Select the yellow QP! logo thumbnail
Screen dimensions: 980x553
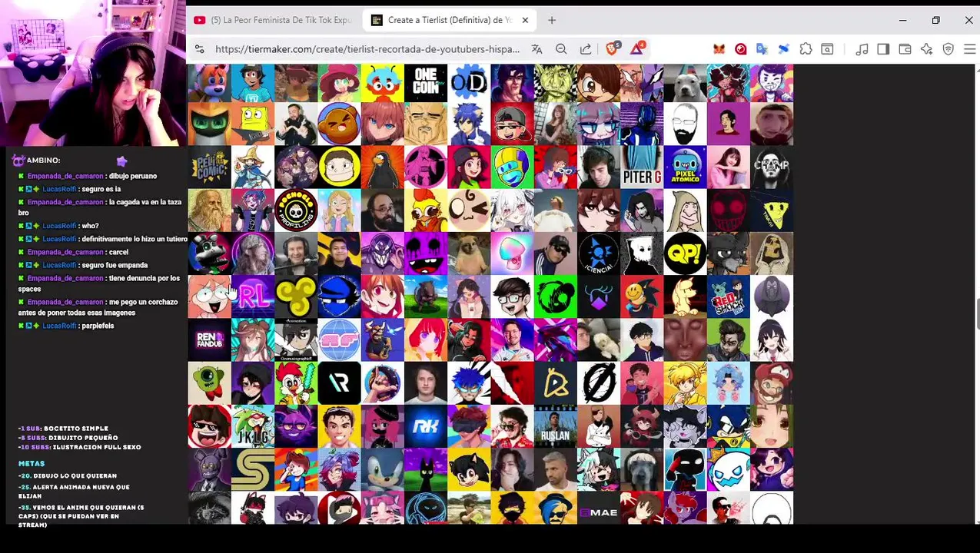click(x=685, y=253)
